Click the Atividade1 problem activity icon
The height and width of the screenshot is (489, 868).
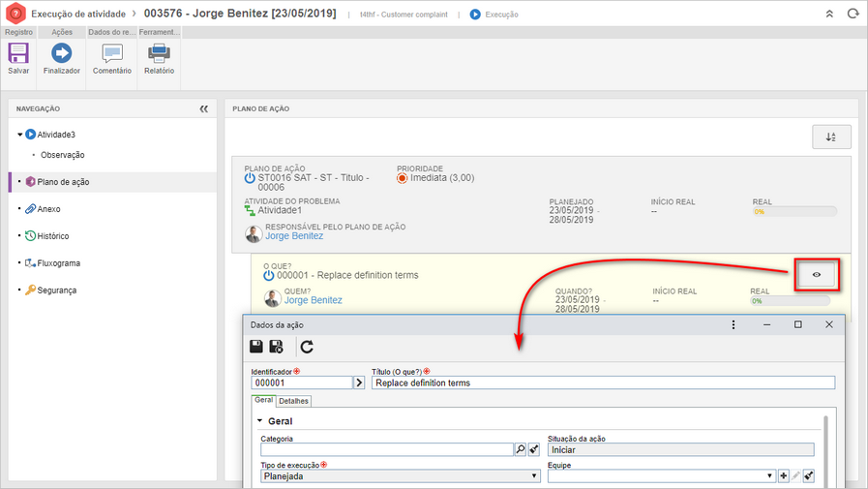point(250,210)
